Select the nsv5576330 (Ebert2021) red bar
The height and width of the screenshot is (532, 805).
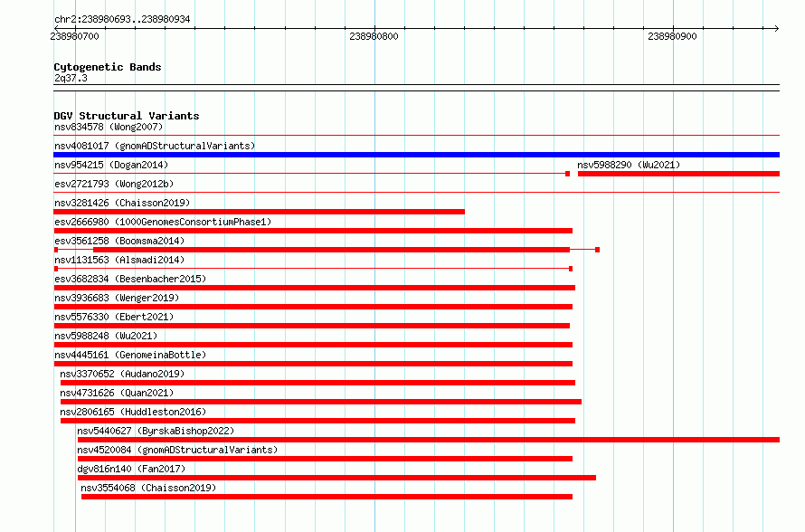(x=312, y=326)
